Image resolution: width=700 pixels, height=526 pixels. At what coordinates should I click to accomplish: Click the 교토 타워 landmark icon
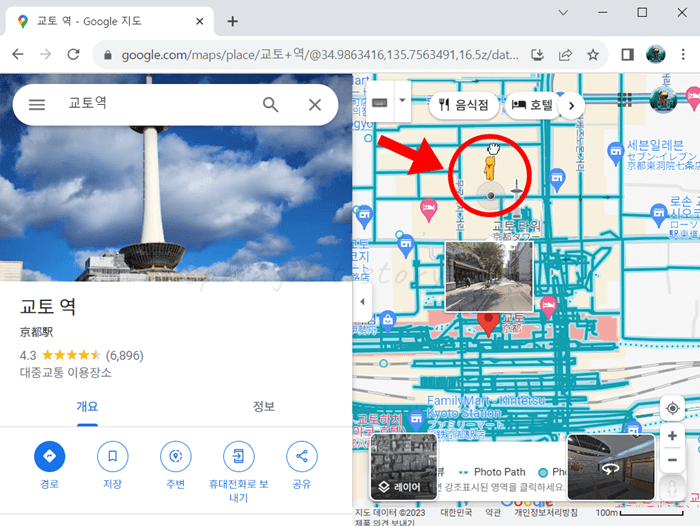pos(516,197)
